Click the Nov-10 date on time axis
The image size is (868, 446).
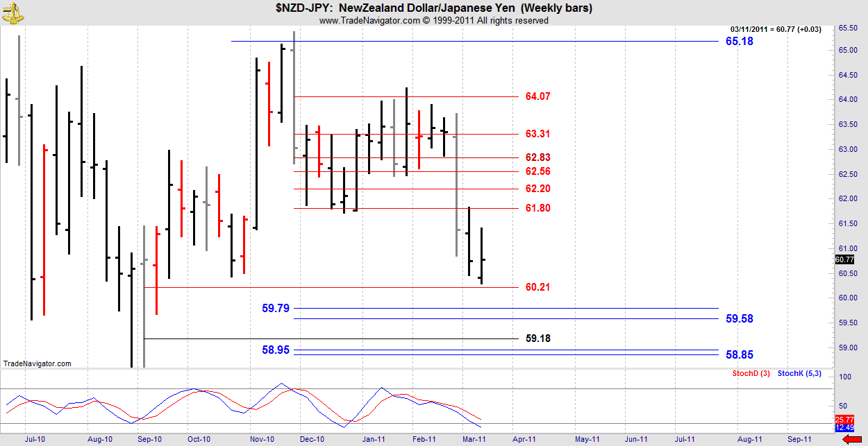[263, 439]
